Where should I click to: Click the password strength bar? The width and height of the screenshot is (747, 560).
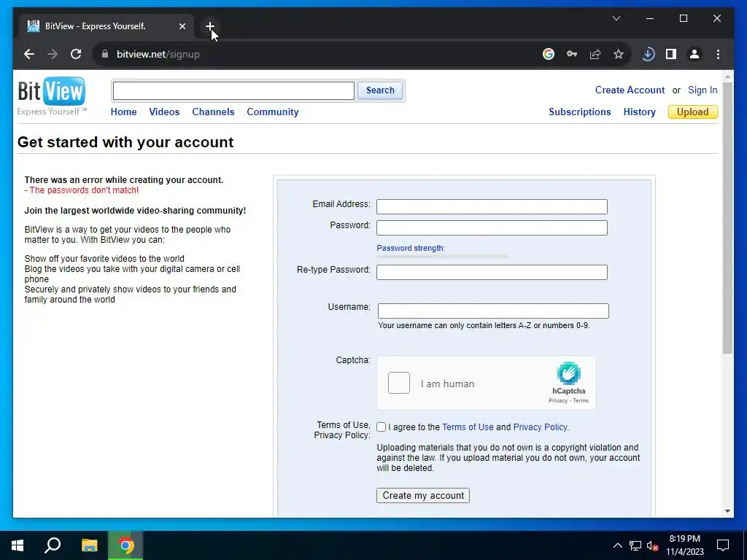(442, 257)
